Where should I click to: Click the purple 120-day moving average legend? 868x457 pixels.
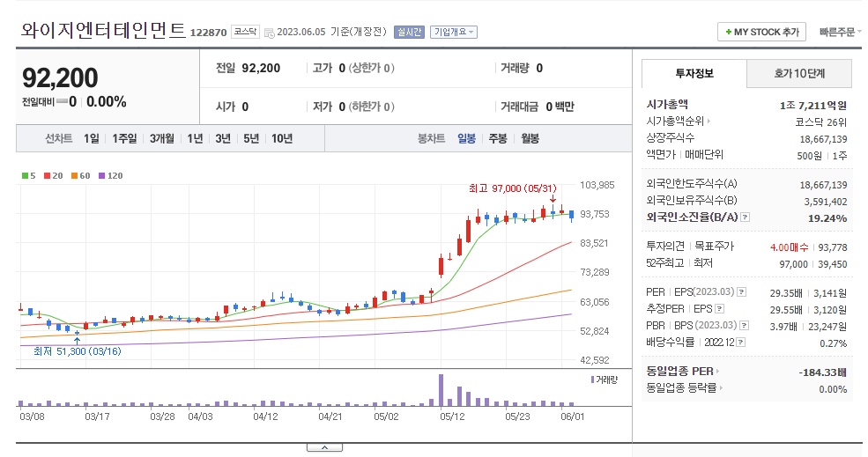click(x=110, y=175)
